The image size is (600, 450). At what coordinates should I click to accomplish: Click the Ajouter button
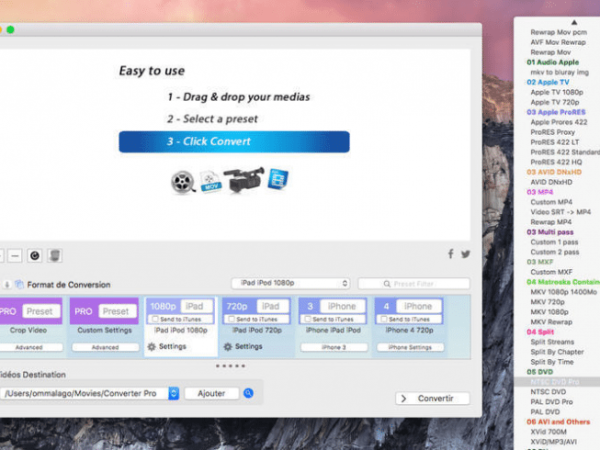point(212,393)
